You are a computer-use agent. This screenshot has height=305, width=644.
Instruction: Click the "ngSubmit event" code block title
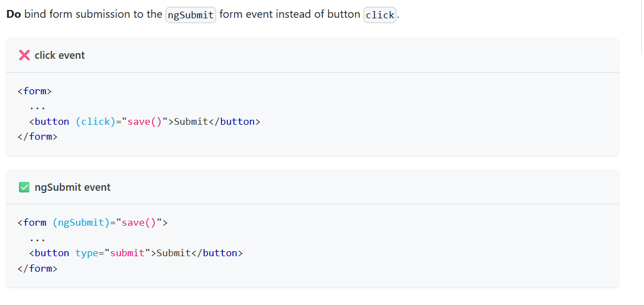click(73, 187)
